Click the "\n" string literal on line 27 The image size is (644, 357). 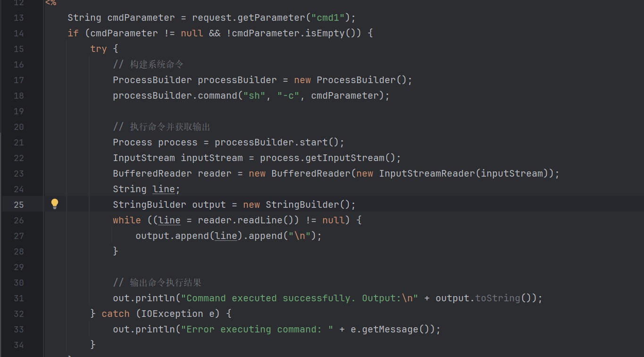300,236
